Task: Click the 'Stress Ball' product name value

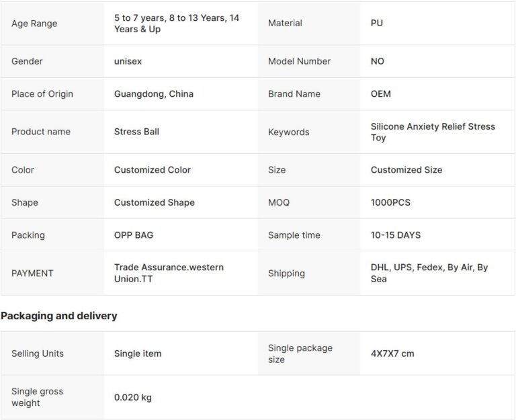Action: 136,132
